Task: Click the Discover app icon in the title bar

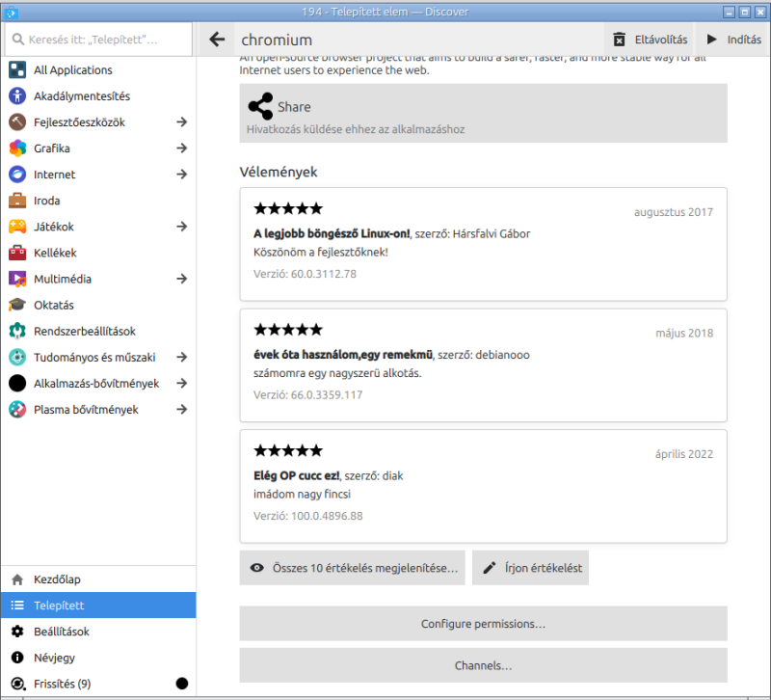Action: [x=12, y=13]
